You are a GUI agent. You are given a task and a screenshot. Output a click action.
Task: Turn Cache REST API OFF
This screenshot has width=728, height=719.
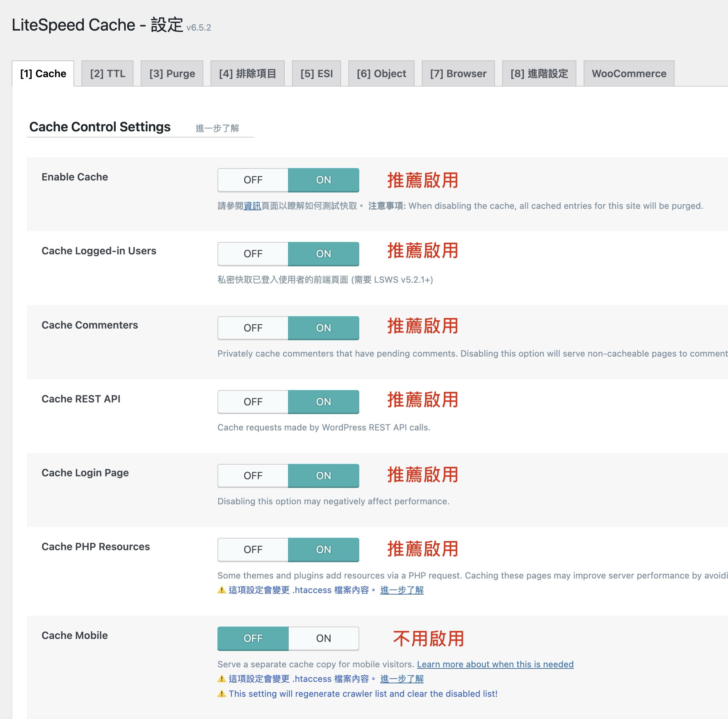253,402
